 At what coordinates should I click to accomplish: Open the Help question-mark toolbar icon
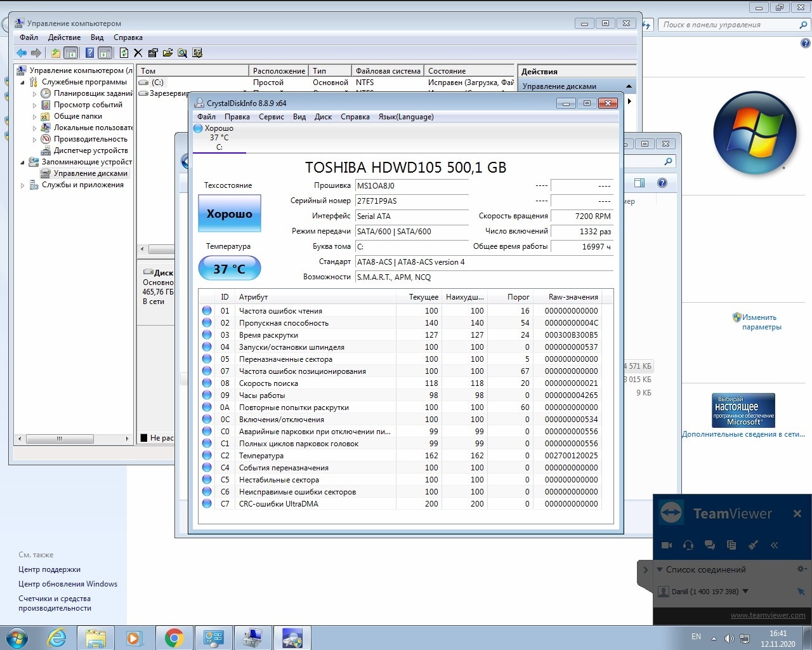click(90, 53)
